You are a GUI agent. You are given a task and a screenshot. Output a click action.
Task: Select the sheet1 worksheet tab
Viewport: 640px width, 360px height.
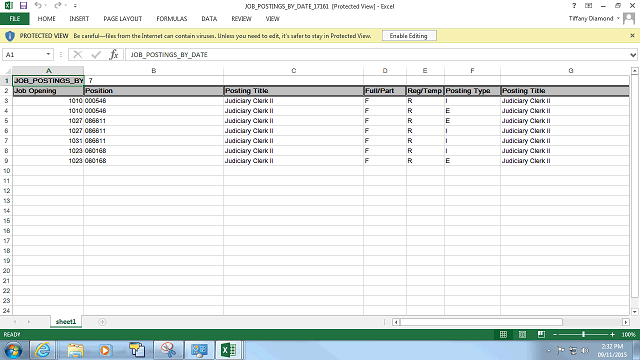(x=66, y=322)
